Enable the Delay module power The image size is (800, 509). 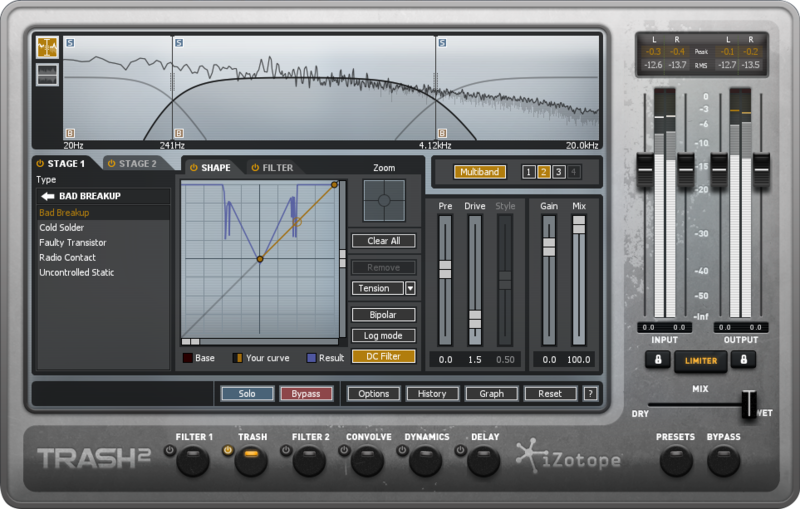click(460, 450)
